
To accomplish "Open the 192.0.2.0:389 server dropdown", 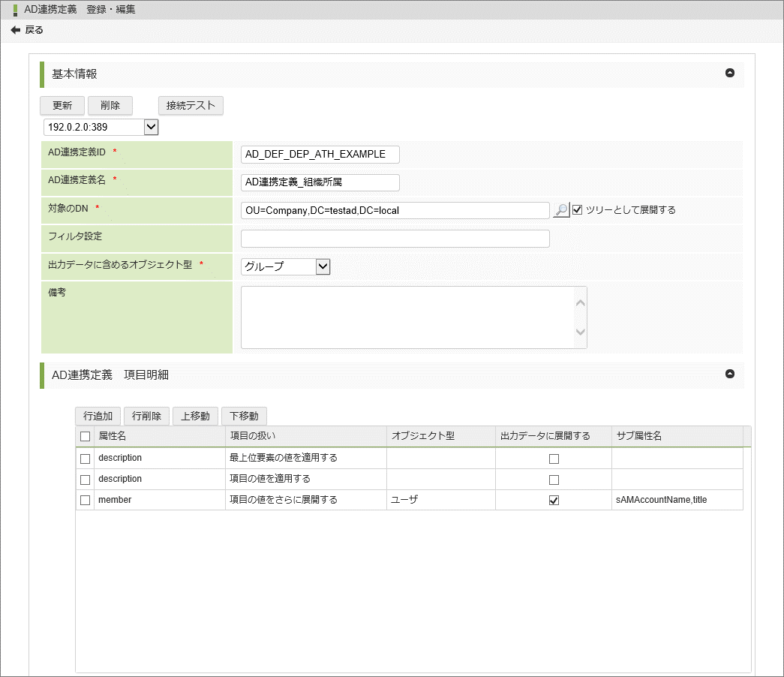I will (151, 128).
